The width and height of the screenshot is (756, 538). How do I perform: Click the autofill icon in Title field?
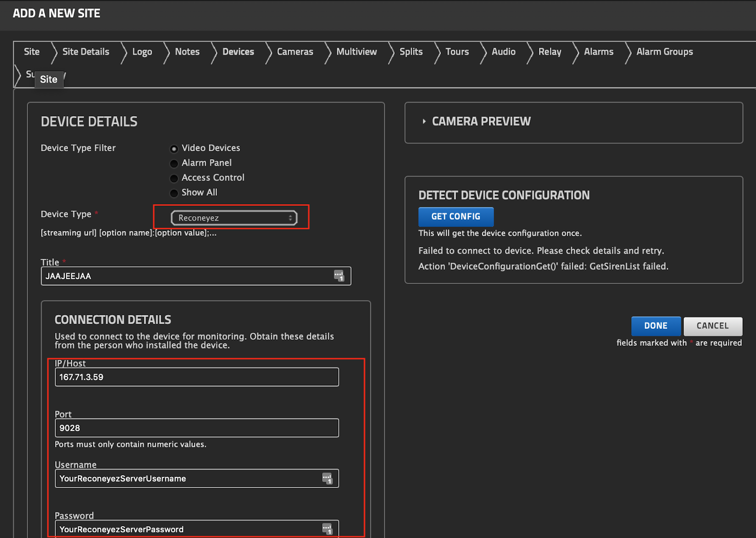pos(339,276)
